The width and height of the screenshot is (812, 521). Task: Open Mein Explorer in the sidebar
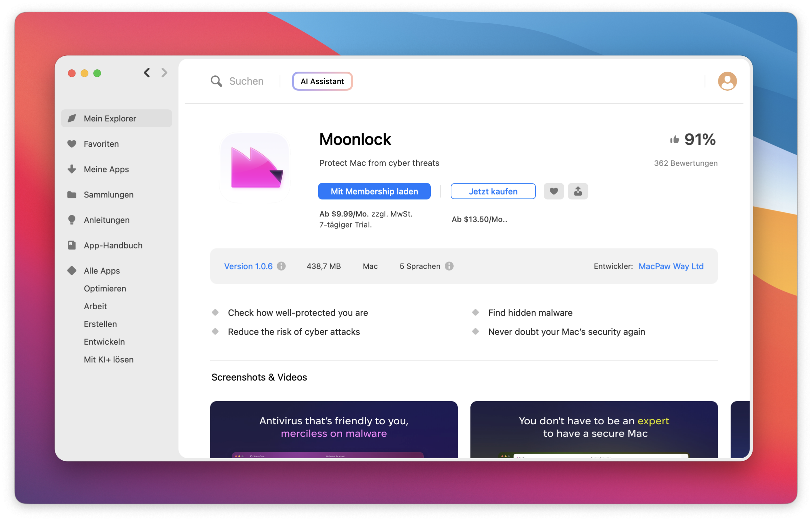pyautogui.click(x=116, y=119)
